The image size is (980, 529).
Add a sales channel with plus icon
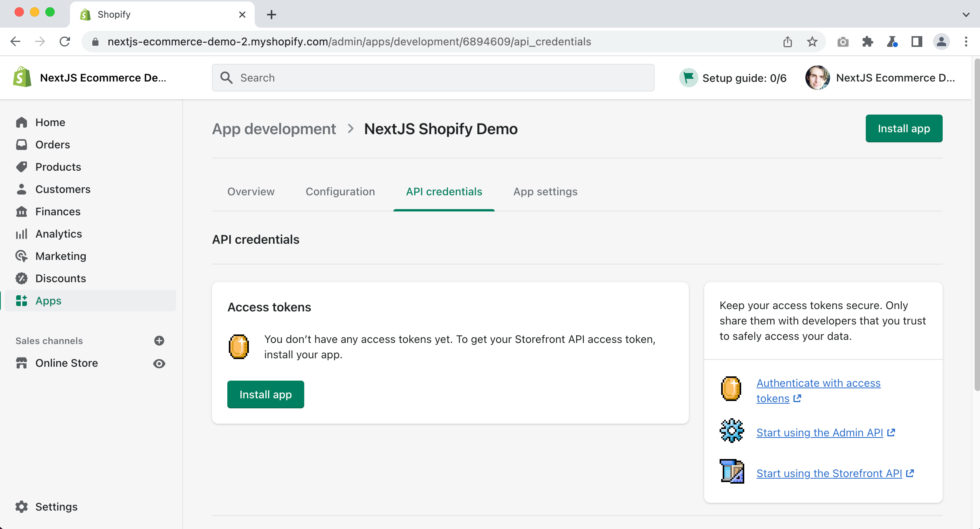(x=159, y=341)
